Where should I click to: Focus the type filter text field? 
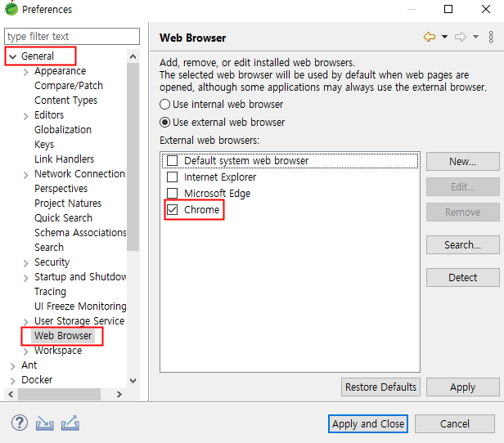[x=72, y=36]
